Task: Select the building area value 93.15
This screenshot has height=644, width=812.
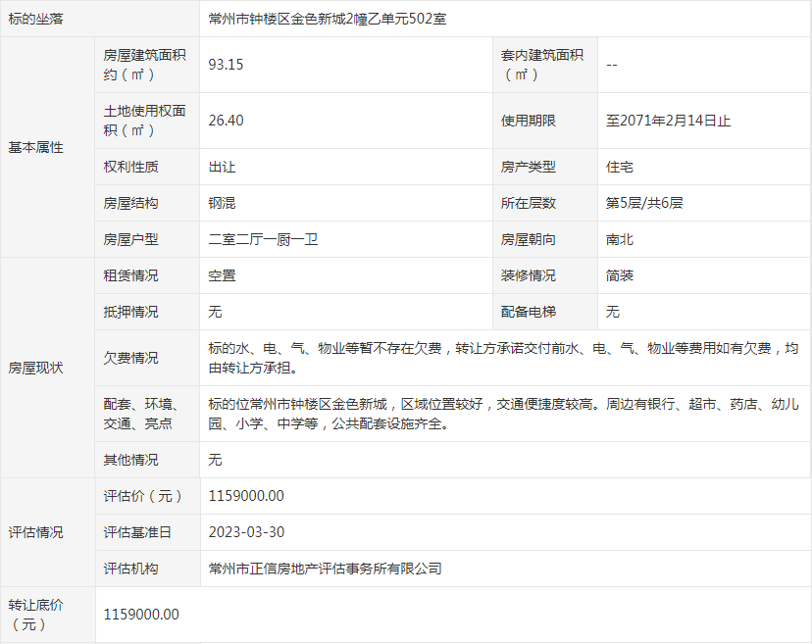Action: tap(226, 65)
